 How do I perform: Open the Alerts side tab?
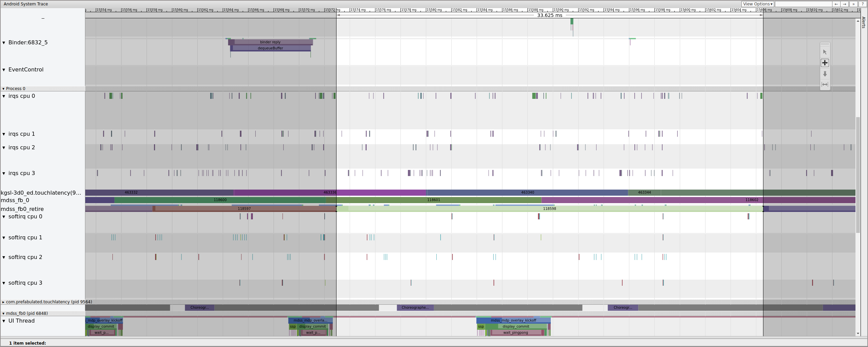click(864, 22)
